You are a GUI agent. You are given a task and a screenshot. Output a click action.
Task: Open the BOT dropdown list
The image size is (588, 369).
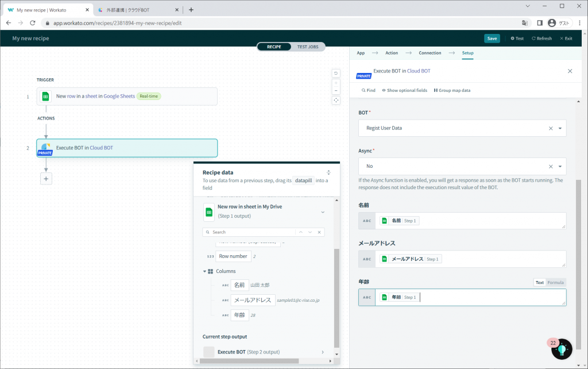click(x=560, y=128)
